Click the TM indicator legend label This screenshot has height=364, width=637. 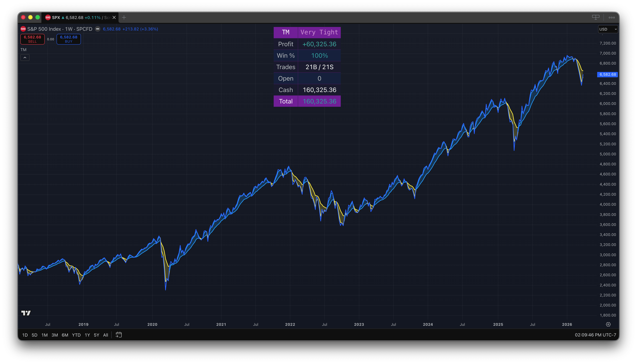click(x=24, y=50)
